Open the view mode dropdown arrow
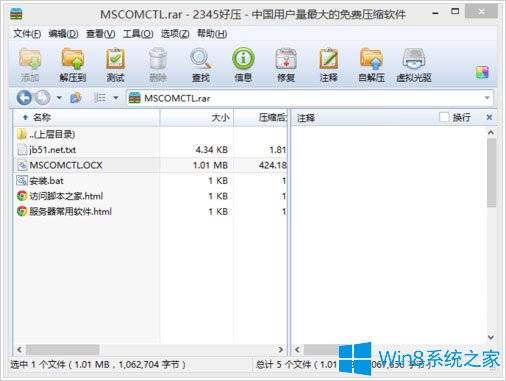506x381 pixels. click(116, 98)
